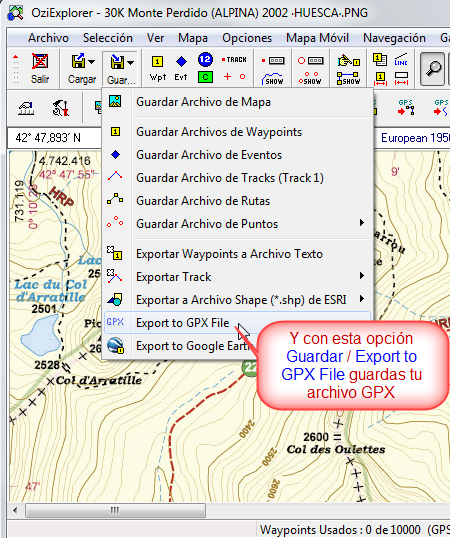The image size is (450, 538).
Task: Click the European 1950 datum label
Action: click(415, 138)
